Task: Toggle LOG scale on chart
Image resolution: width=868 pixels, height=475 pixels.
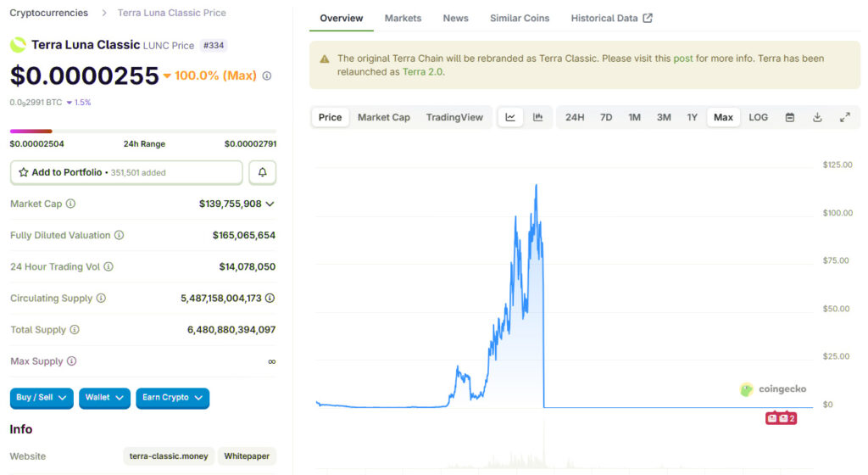Action: (x=759, y=117)
